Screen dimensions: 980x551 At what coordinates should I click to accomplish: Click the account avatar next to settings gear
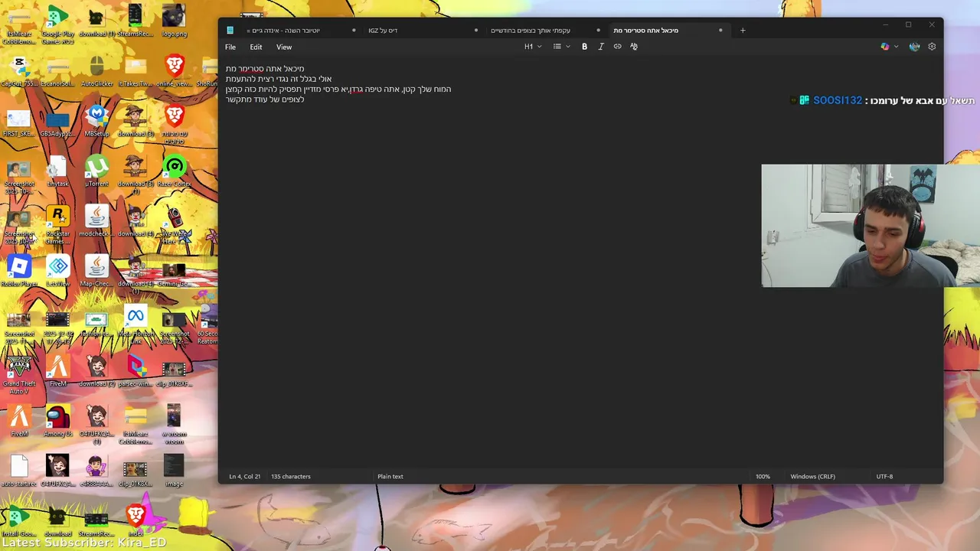[x=914, y=47]
